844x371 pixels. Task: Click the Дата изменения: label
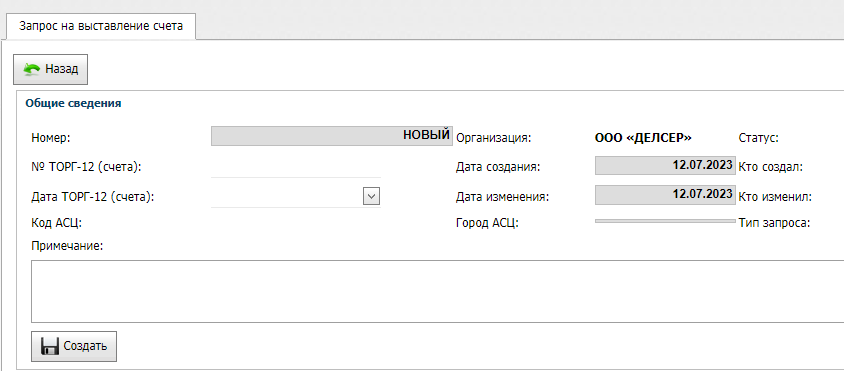[502, 197]
